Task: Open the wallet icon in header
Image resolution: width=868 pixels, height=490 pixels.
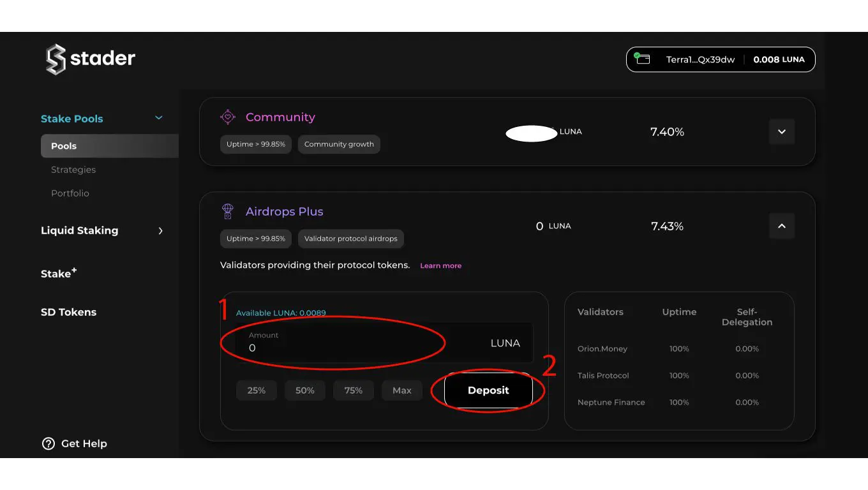Action: (x=643, y=59)
